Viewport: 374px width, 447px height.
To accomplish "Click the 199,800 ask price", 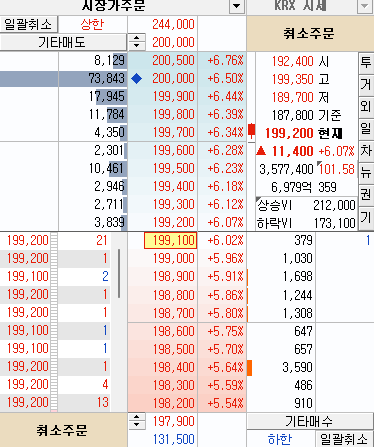I will (173, 114).
